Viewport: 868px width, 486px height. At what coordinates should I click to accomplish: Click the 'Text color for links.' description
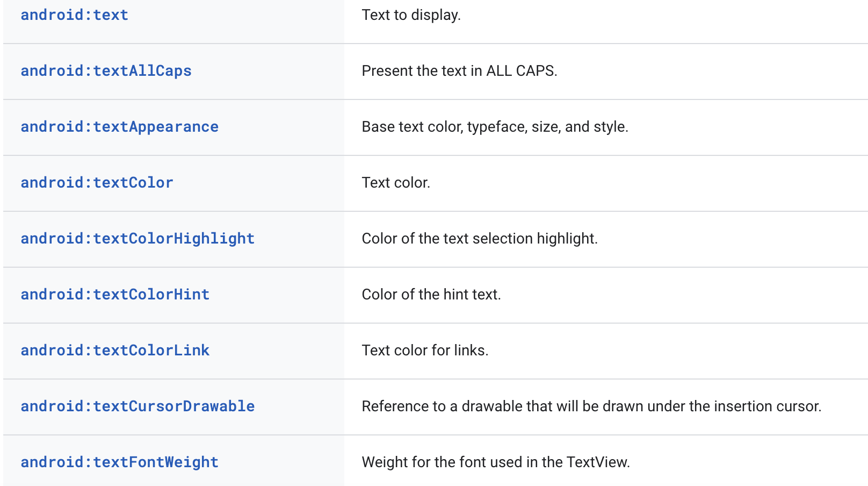pyautogui.click(x=425, y=351)
